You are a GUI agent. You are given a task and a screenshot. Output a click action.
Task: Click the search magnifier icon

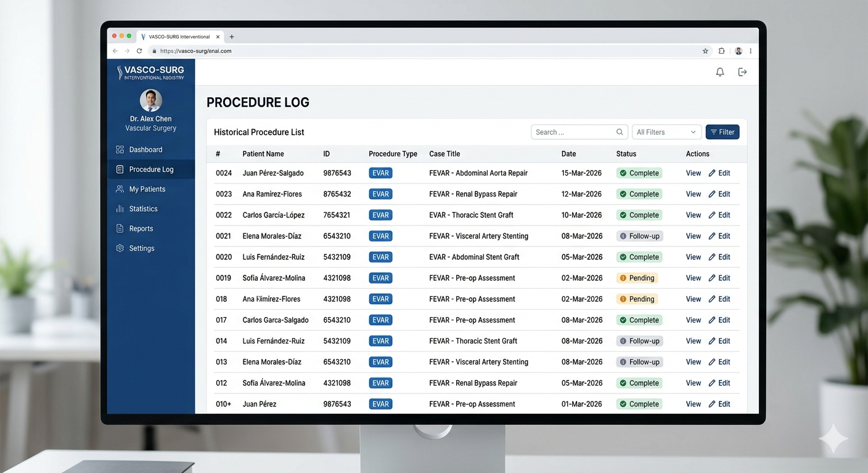(x=620, y=132)
